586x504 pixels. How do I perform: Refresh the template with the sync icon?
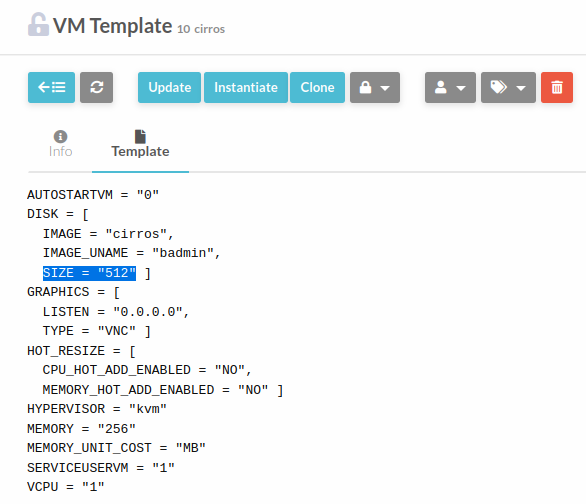coord(96,87)
